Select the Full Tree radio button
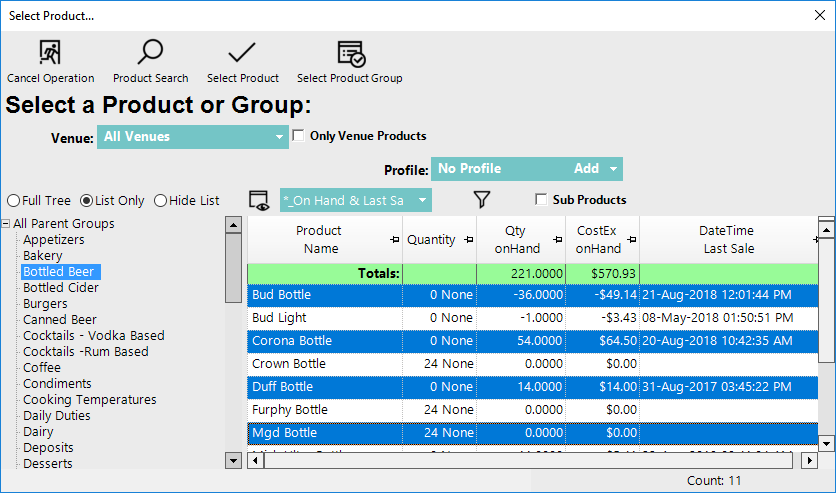The height and width of the screenshot is (493, 836). pos(13,200)
